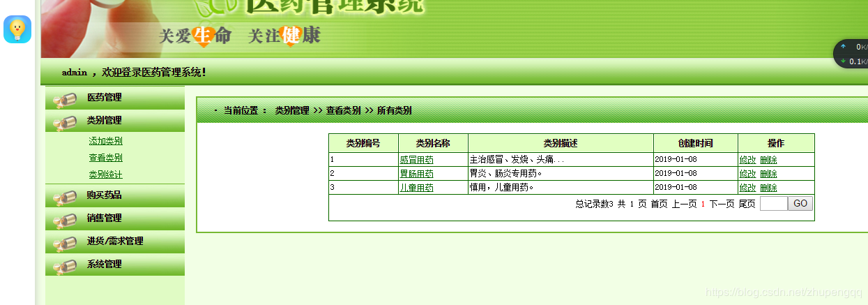Click description 慎用,儿童用药。

[502, 188]
